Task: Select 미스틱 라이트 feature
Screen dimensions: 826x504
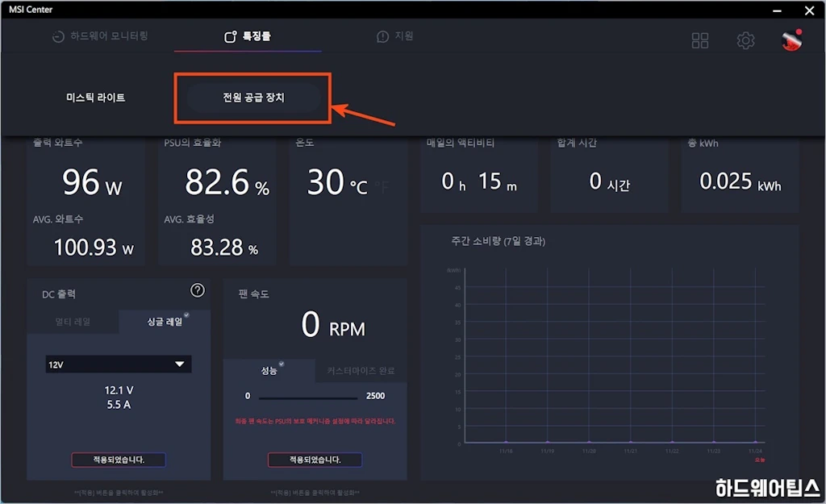Action: click(x=95, y=98)
